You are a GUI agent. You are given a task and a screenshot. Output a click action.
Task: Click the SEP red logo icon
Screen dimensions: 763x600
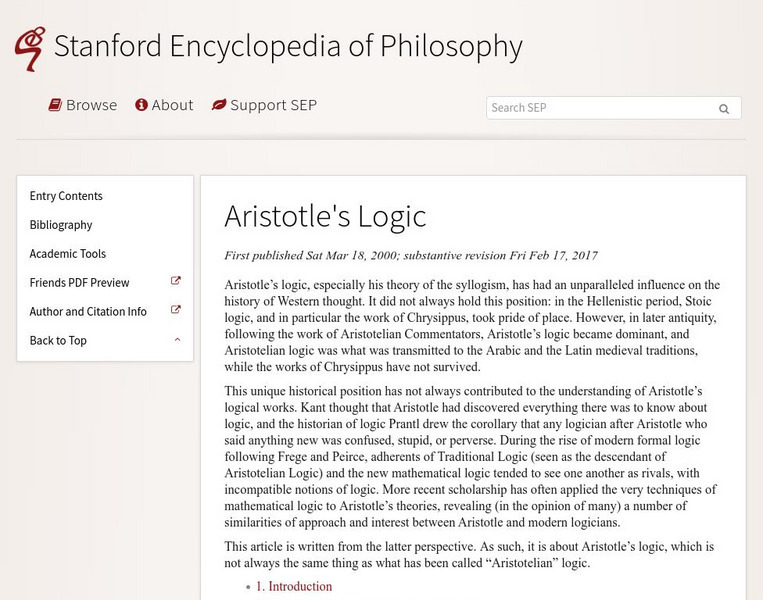pyautogui.click(x=29, y=48)
